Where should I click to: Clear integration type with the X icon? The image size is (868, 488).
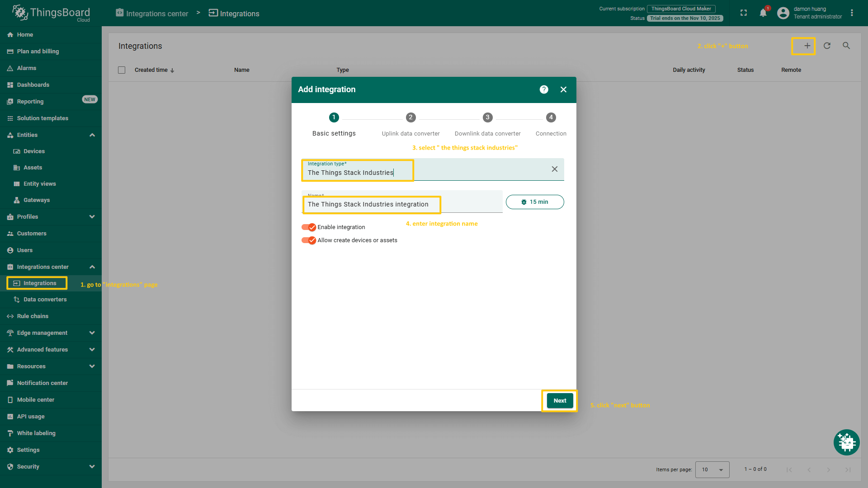(x=554, y=169)
